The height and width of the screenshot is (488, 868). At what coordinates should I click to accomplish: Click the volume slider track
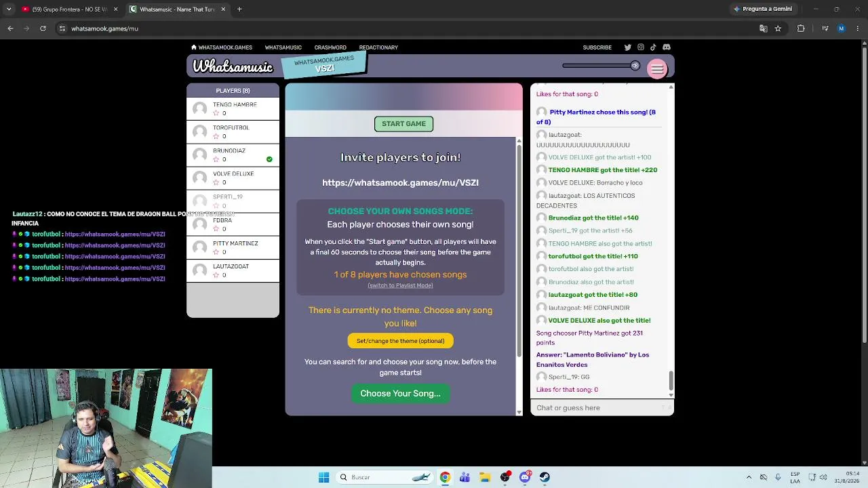[x=597, y=66]
